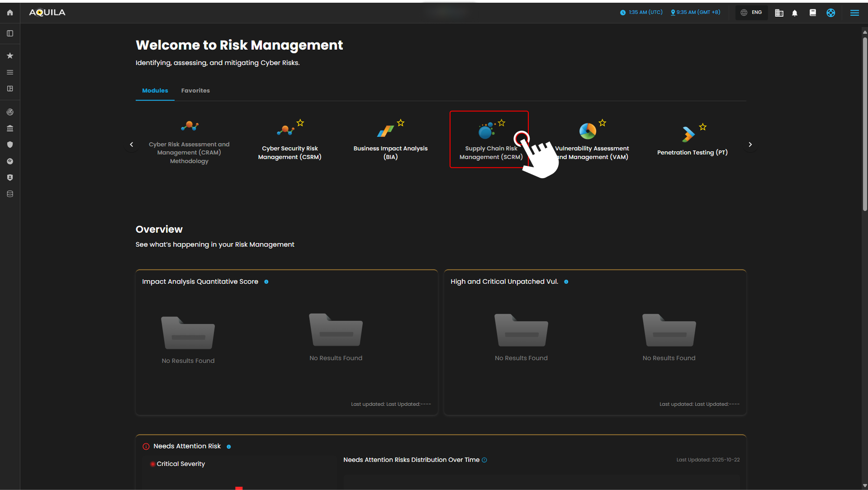Switch to the Favorites tab
The width and height of the screenshot is (868, 490).
coord(195,90)
